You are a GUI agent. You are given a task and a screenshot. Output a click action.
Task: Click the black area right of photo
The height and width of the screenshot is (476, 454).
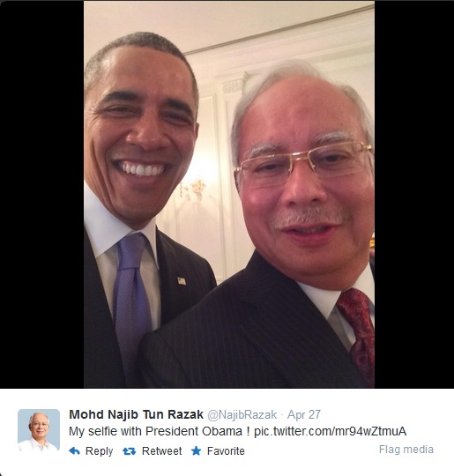414,194
